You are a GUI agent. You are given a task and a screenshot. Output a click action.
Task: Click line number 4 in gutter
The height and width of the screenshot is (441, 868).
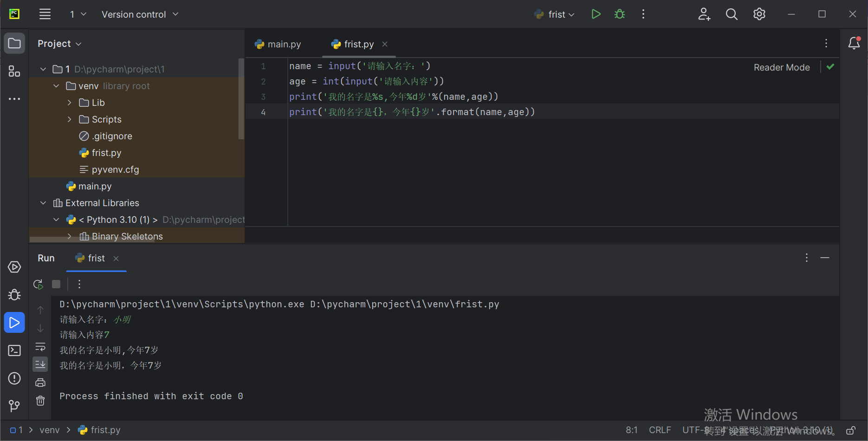click(263, 112)
